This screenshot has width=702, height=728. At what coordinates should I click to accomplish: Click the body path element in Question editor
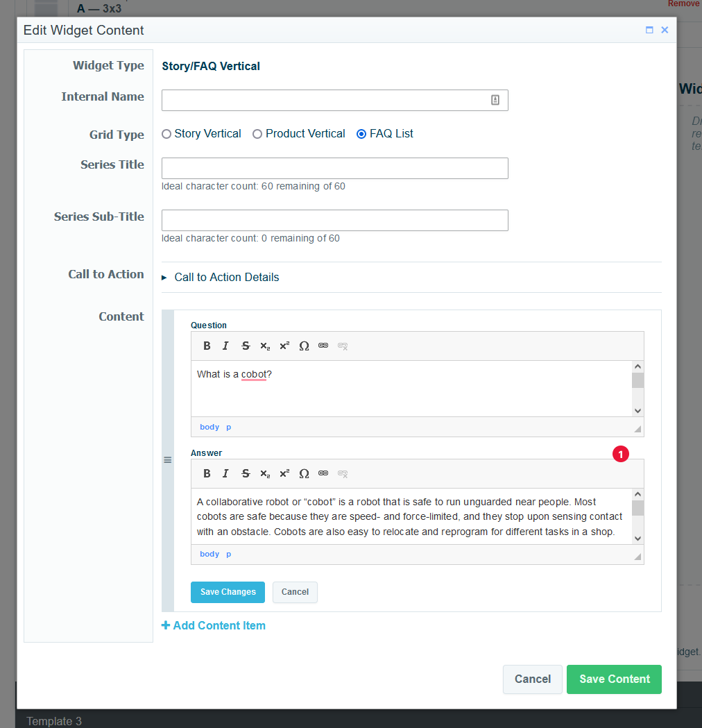tap(209, 427)
